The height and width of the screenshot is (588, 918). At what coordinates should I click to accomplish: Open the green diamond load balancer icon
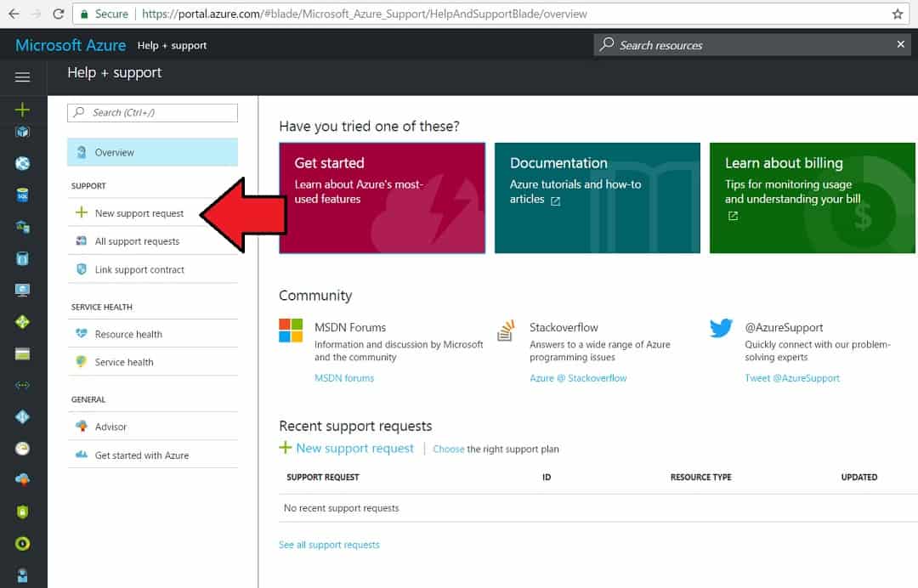(x=22, y=322)
